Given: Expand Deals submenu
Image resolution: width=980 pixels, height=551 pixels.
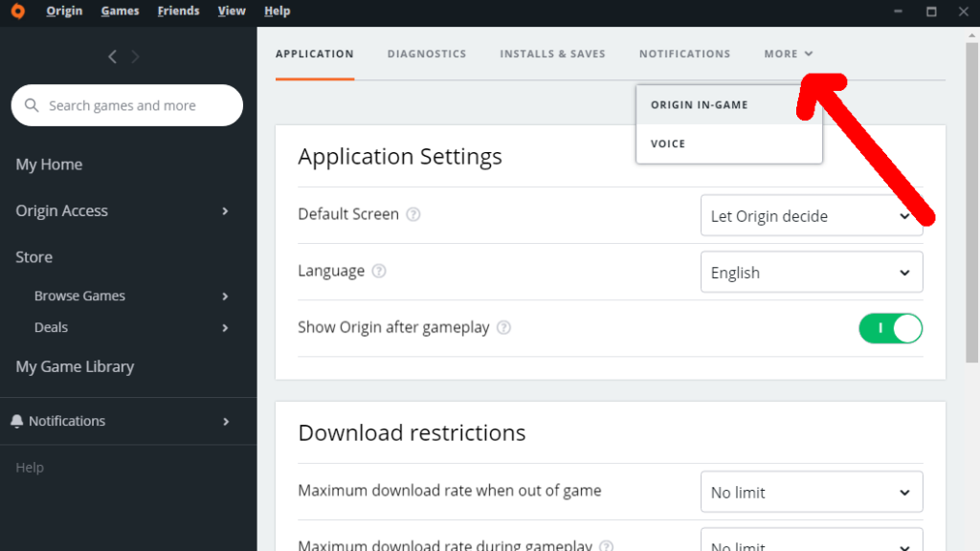Looking at the screenshot, I should 226,328.
